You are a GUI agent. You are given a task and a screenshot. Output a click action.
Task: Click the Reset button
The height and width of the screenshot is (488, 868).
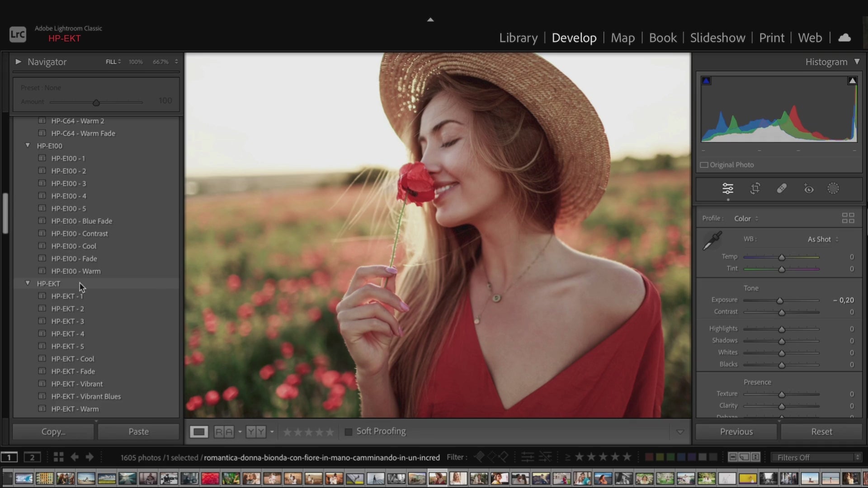coord(821,432)
